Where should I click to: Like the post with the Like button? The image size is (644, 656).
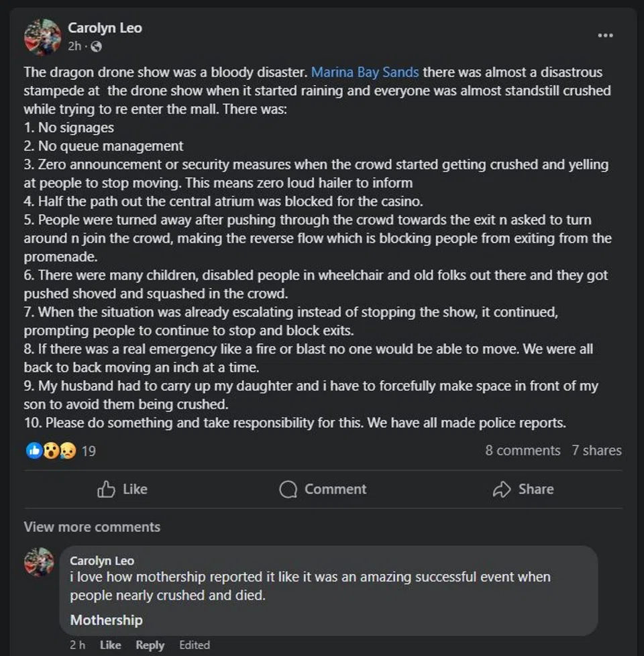122,489
